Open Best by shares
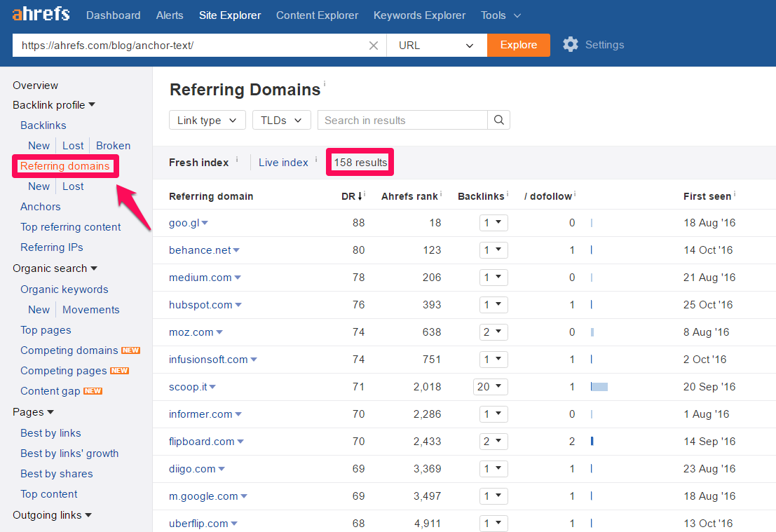The height and width of the screenshot is (532, 776). (56, 473)
